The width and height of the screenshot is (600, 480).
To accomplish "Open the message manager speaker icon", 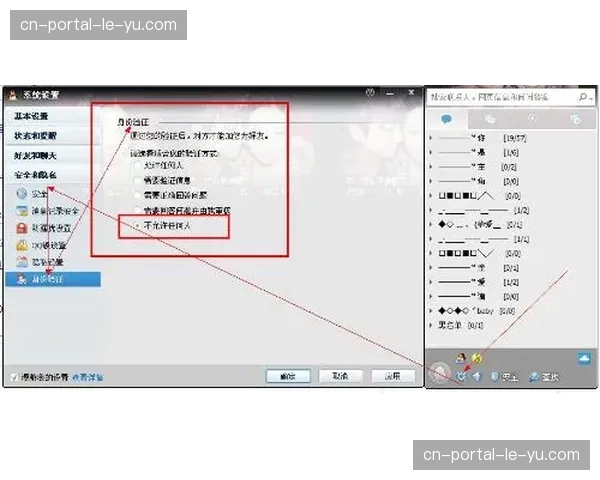I will pyautogui.click(x=476, y=377).
